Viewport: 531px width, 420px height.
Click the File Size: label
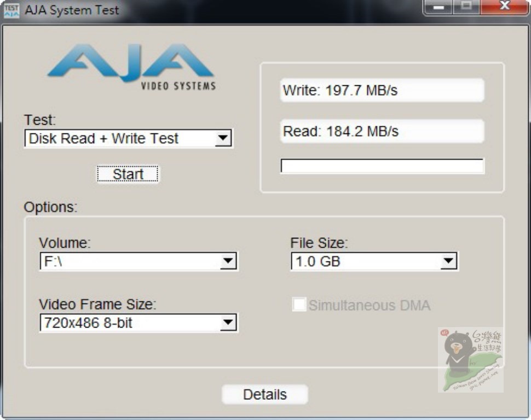pyautogui.click(x=319, y=243)
